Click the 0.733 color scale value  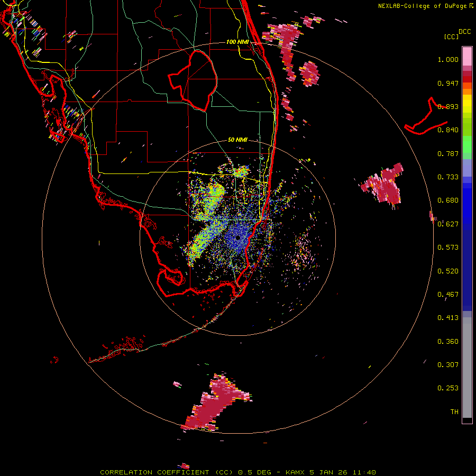click(448, 177)
